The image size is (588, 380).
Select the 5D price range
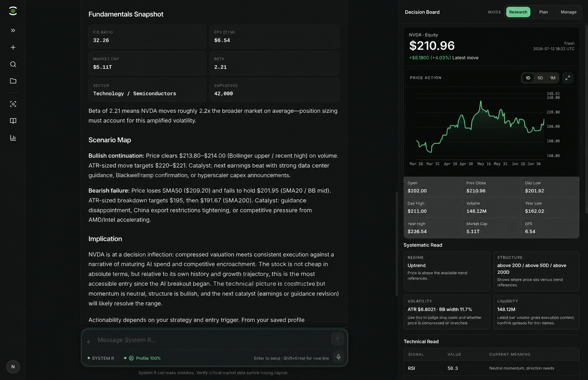click(540, 78)
